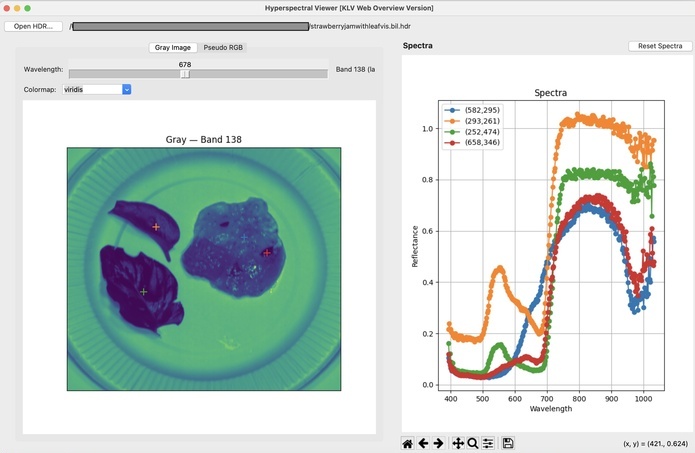Viewport: 695px width, 453px height.
Task: Switch to the Pseudo RGB tab
Action: (223, 47)
